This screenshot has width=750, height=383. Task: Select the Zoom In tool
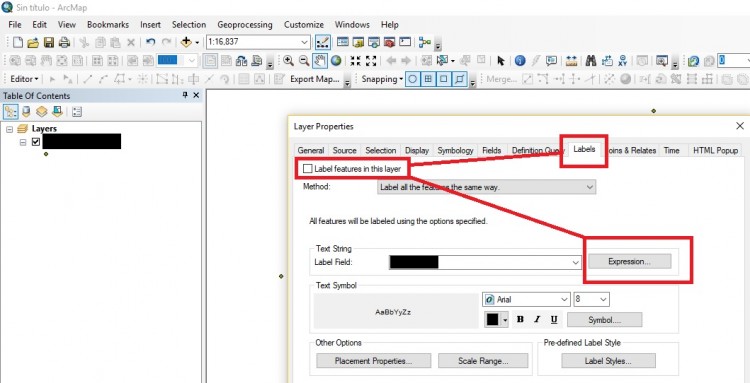[x=288, y=61]
